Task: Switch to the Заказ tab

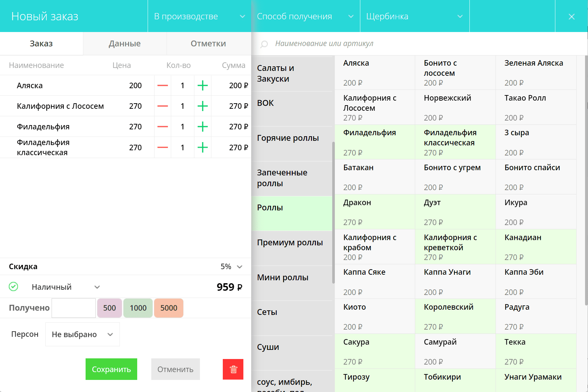Action: pyautogui.click(x=41, y=43)
